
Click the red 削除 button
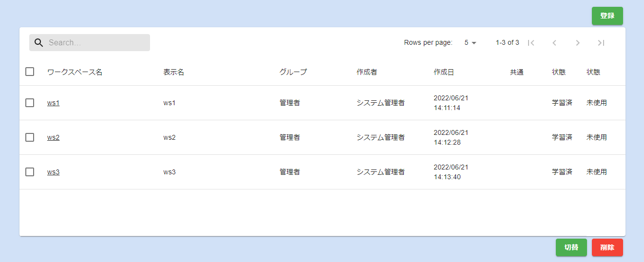point(607,247)
